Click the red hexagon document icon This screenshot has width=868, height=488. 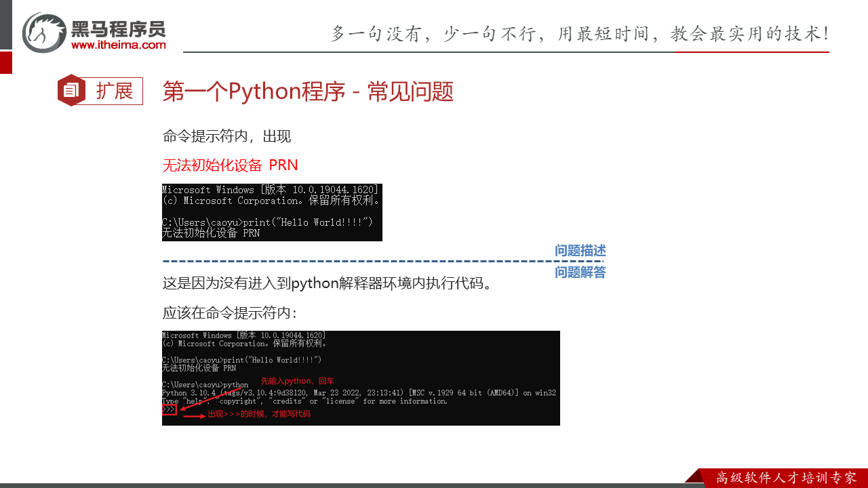71,90
